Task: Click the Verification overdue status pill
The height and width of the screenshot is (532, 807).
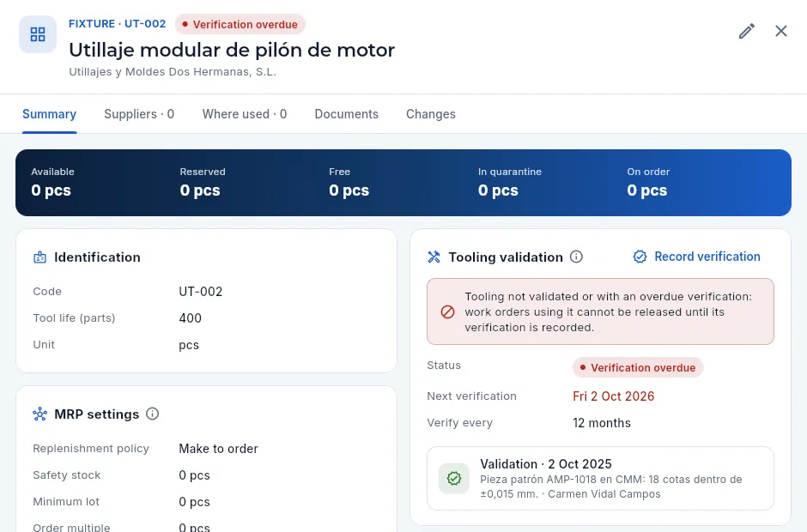Action: coord(638,367)
